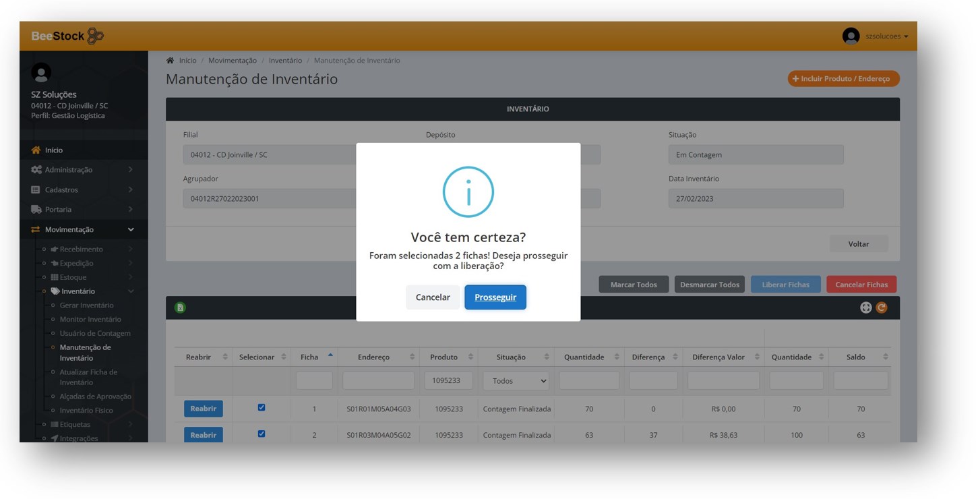Screen dimensions: 980x499
Task: Open Gerar Inventário in sidebar
Action: tap(86, 305)
